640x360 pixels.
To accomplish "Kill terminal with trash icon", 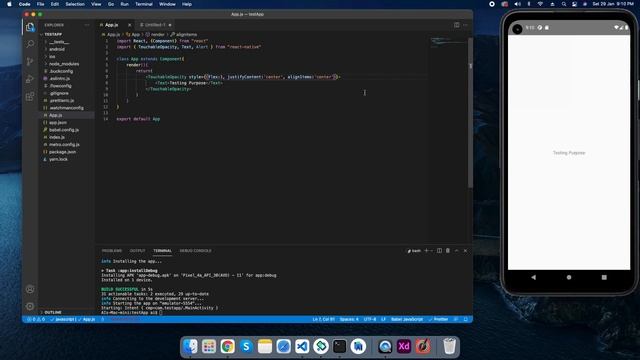I will click(448, 251).
